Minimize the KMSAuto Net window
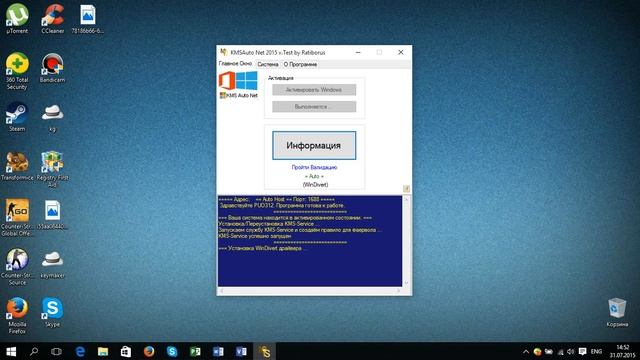This screenshot has height=360, width=640. 358,52
